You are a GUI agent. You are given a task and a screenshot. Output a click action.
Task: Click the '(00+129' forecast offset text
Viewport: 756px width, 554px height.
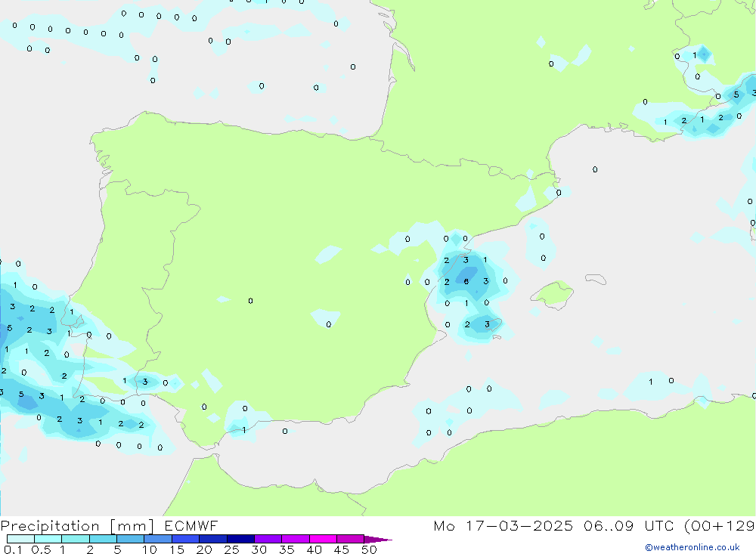point(720,525)
